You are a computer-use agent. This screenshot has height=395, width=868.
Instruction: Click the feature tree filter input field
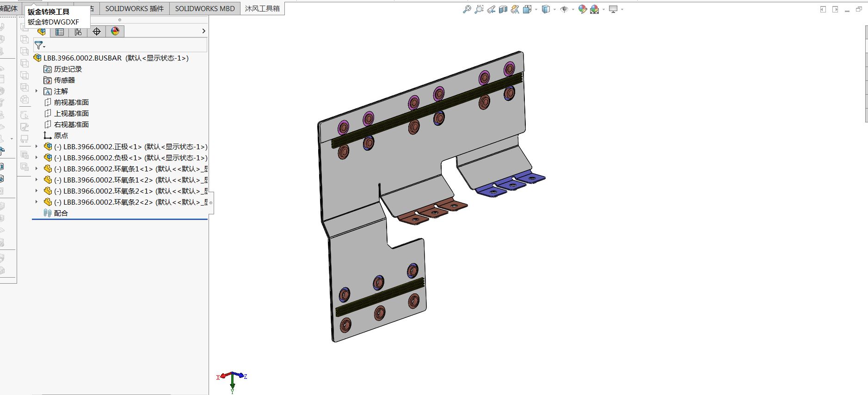pyautogui.click(x=120, y=45)
